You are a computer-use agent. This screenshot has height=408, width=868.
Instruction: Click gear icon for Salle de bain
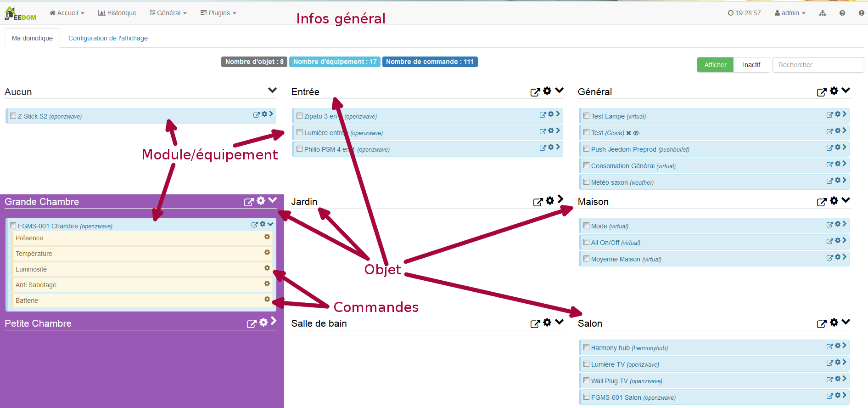[547, 322]
